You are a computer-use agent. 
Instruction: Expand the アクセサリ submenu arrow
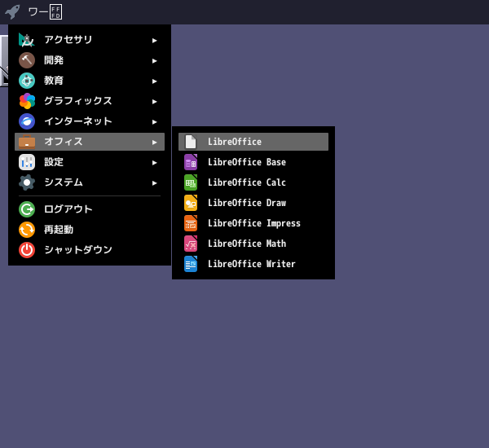point(154,41)
